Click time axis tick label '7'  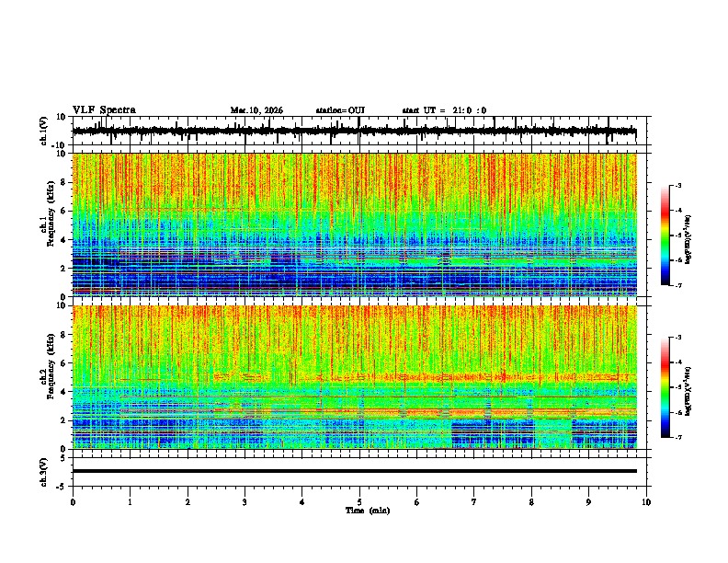[x=474, y=502]
